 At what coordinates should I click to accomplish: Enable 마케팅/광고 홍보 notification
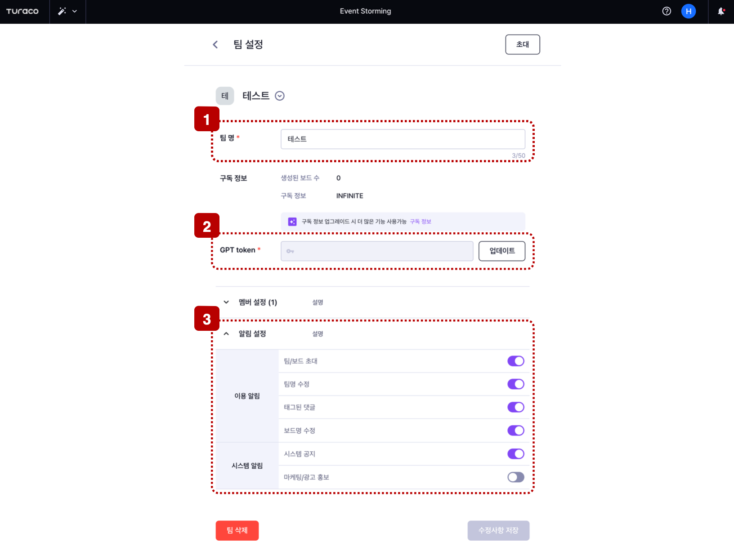[x=515, y=477]
